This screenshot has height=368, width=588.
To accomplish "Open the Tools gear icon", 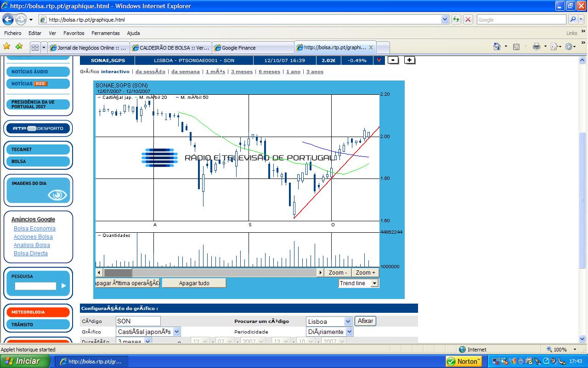I will (x=569, y=46).
